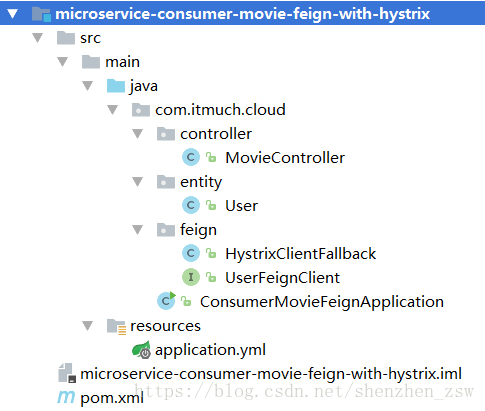Select the com.itmuch.cloud label

point(220,110)
